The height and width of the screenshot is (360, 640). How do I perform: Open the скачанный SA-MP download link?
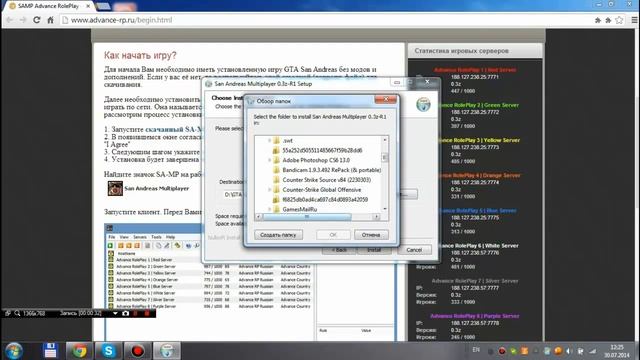coord(174,129)
